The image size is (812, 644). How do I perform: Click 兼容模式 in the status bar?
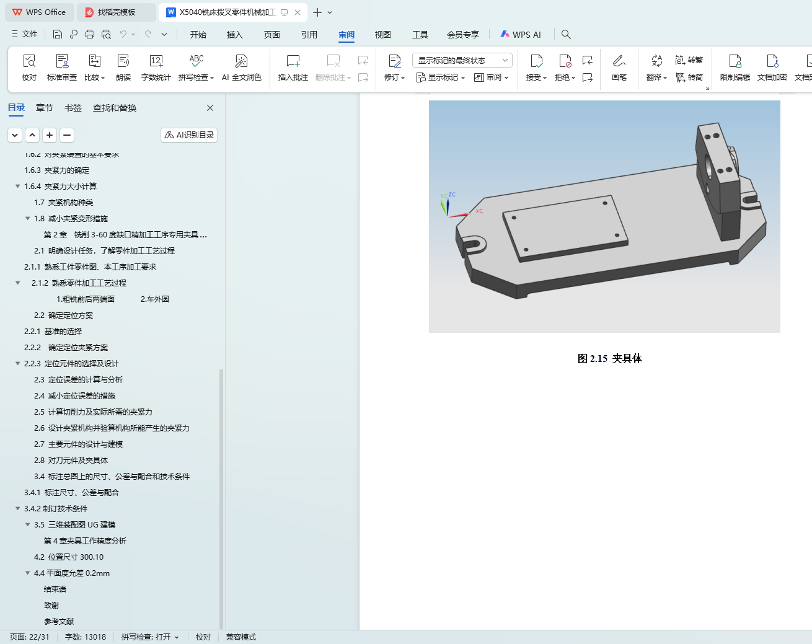point(241,637)
